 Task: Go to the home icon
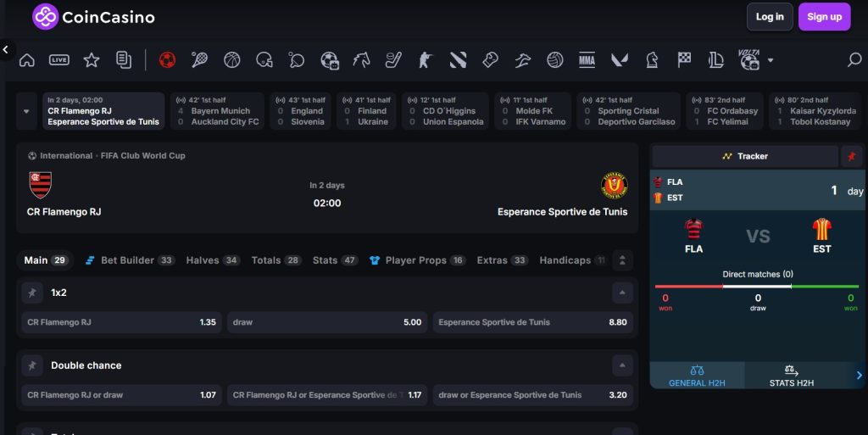tap(26, 59)
